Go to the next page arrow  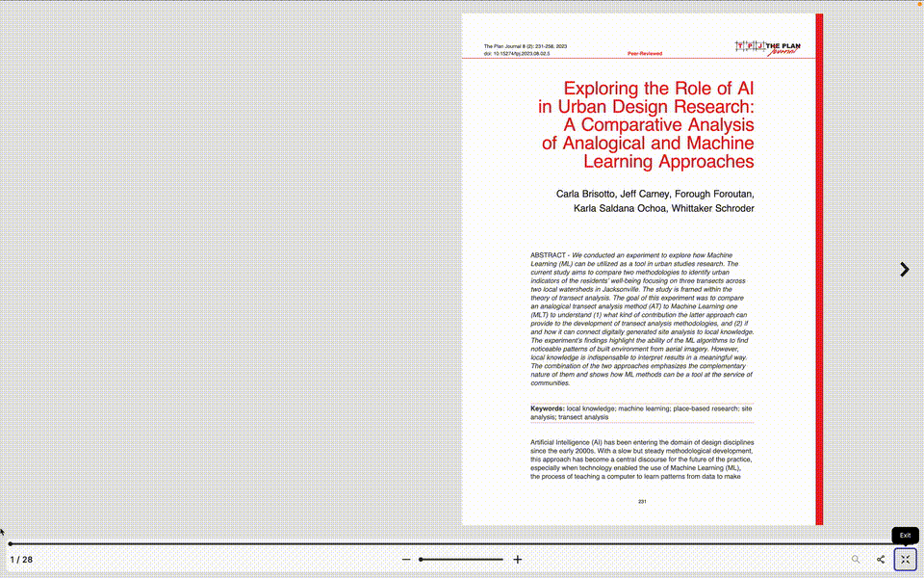(904, 270)
